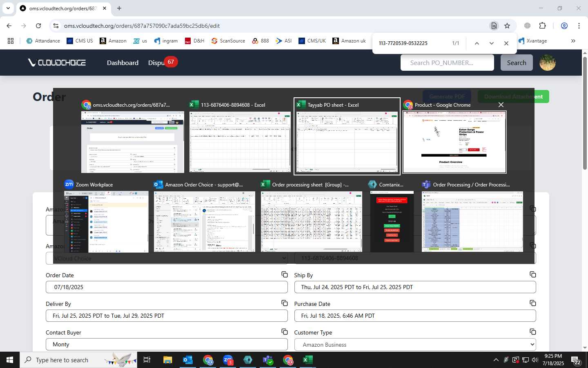Open the Xvantage bookmark
This screenshot has height=368, width=588.
[x=532, y=41]
